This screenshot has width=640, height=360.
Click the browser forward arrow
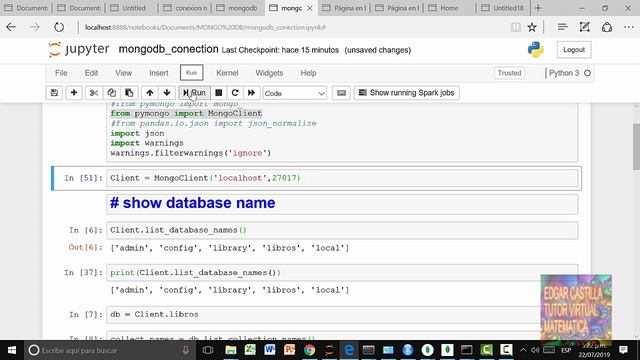(35, 27)
